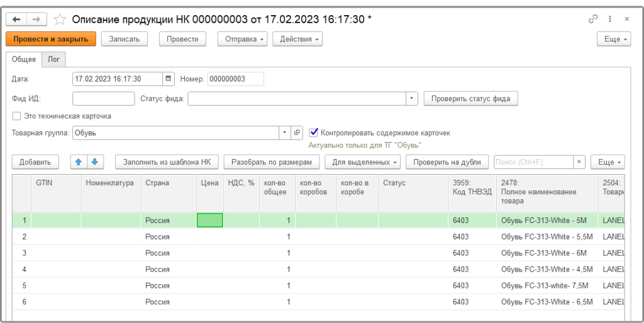This screenshot has height=323, width=644.
Task: Click the Цена column header
Action: point(210,193)
